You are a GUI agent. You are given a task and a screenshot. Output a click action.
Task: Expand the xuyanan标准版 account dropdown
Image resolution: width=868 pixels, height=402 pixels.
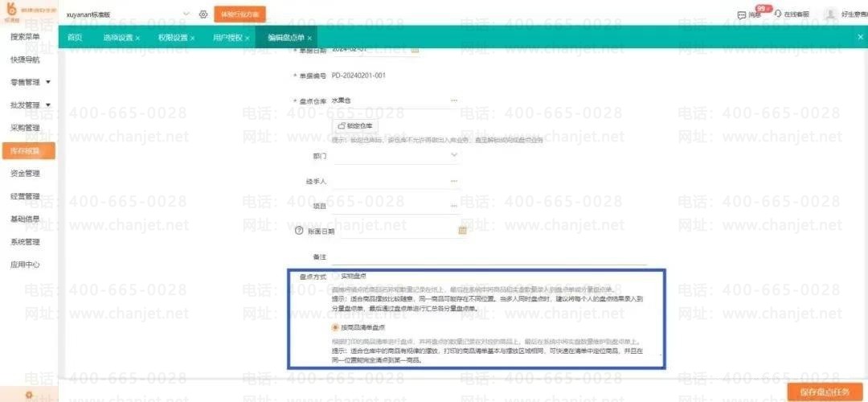tap(186, 14)
